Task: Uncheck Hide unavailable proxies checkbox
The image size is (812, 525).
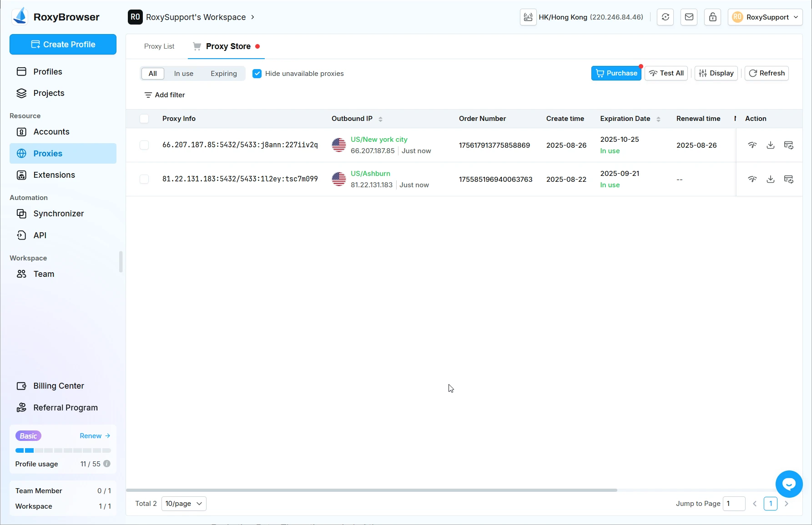Action: (257, 74)
